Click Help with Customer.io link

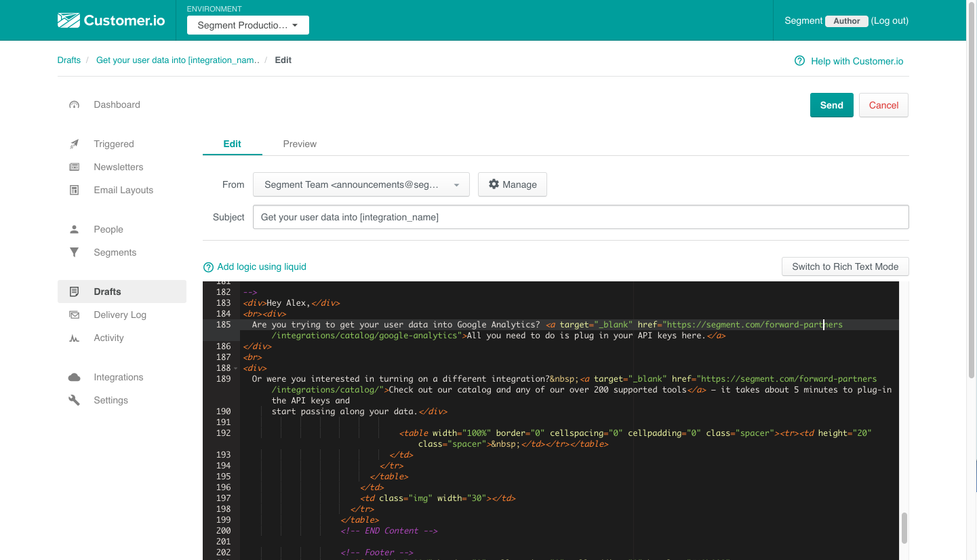point(857,61)
